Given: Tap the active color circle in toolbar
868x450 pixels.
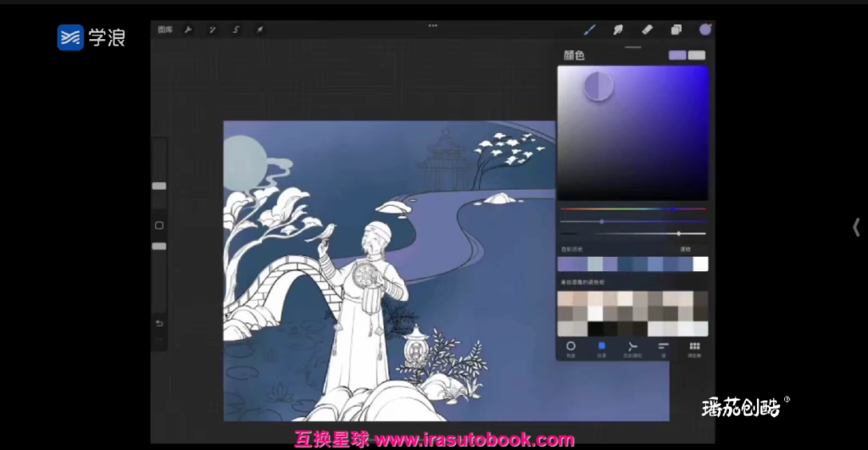Looking at the screenshot, I should pos(704,30).
